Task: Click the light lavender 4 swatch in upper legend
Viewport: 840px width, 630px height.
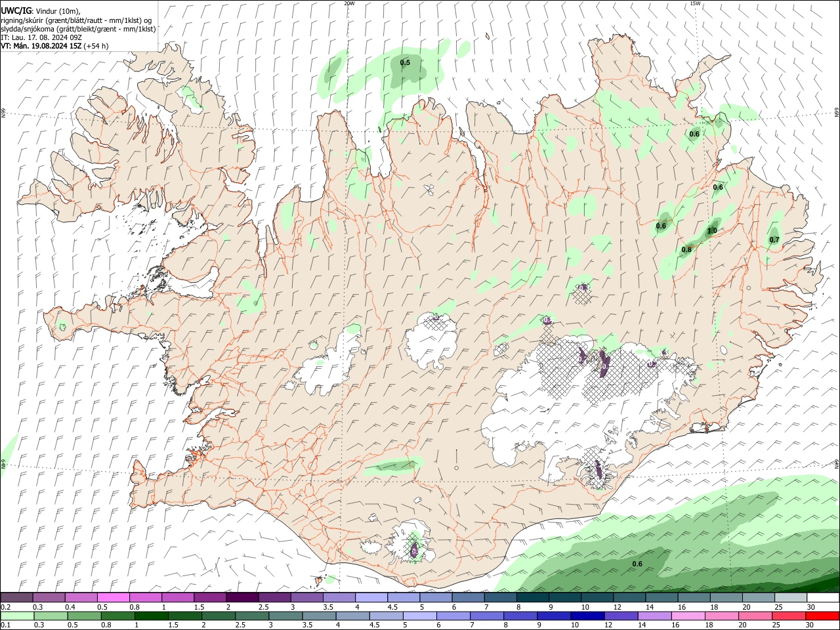Action: (371, 597)
